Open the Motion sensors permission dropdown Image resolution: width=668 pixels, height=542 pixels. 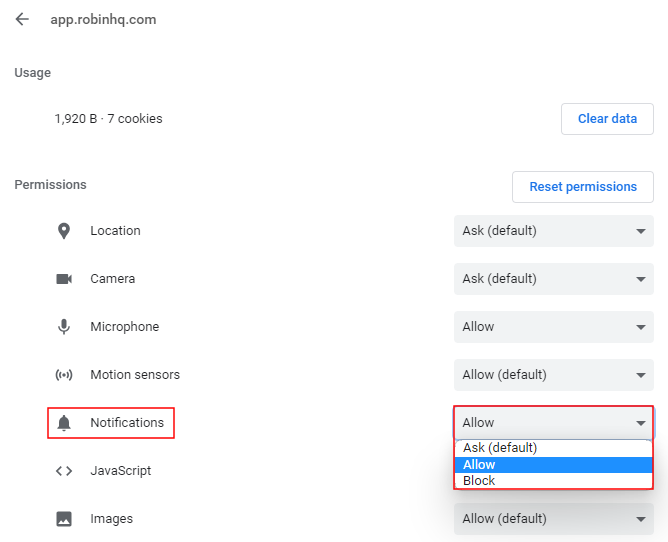pos(553,375)
